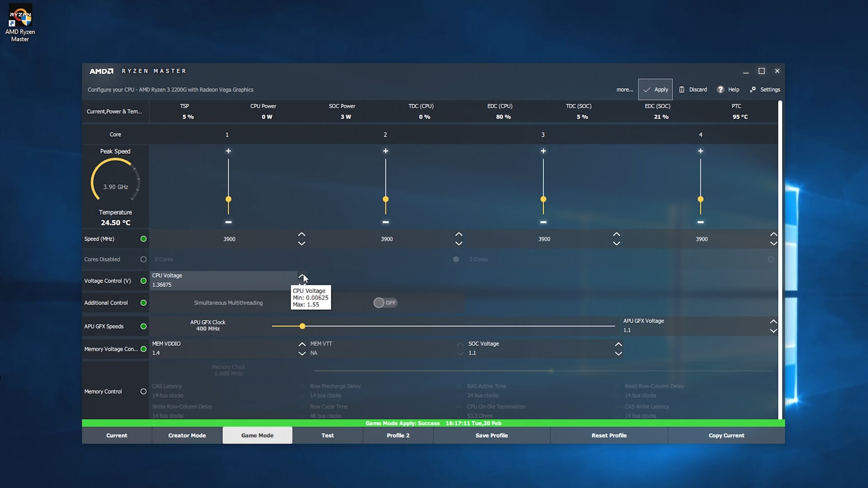Screen dimensions: 868x488
Task: Click the Reset Profile button
Action: [609, 435]
